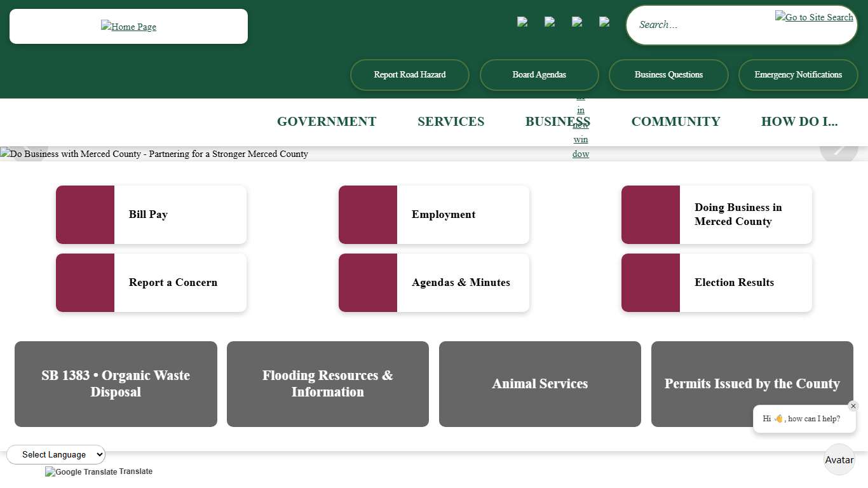Image resolution: width=868 pixels, height=488 pixels.
Task: Click the maroon icon beside Bill Pay
Action: pos(85,215)
